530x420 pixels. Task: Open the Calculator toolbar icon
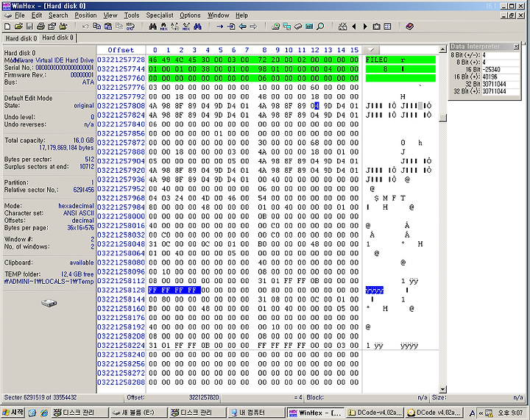point(309,26)
